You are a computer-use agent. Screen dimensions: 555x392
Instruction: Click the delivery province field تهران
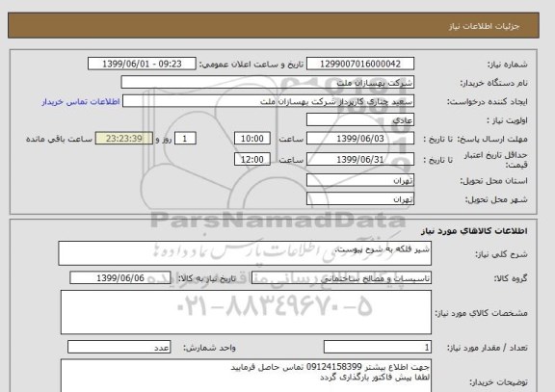pyautogui.click(x=360, y=180)
